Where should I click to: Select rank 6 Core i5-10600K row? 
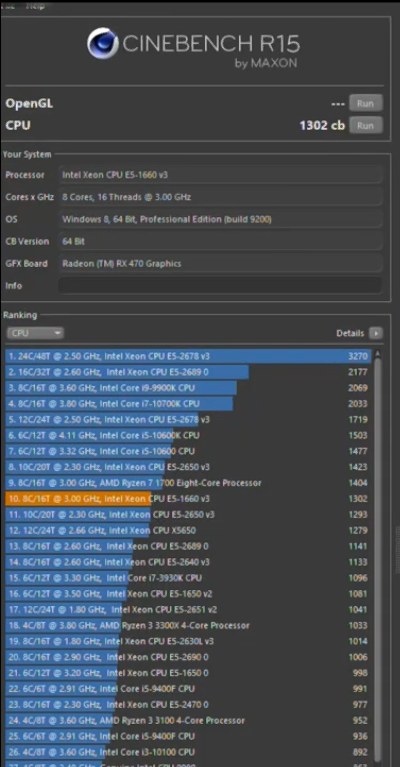pos(188,435)
